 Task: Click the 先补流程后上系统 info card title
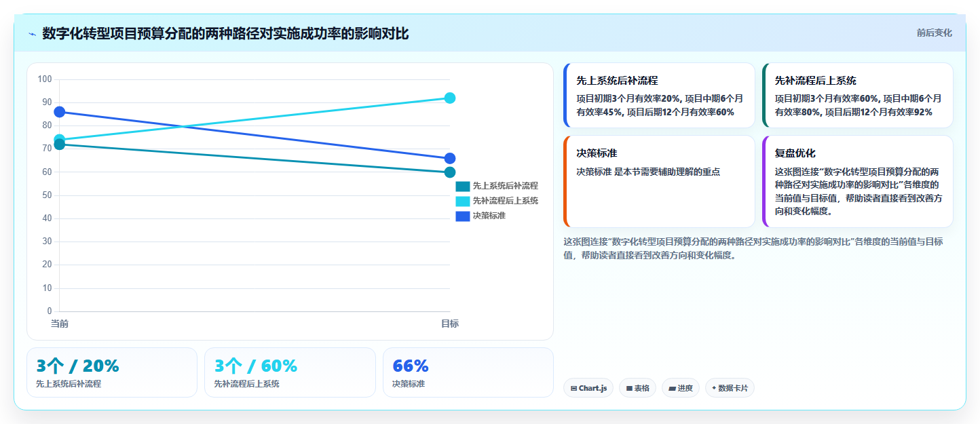coord(816,81)
